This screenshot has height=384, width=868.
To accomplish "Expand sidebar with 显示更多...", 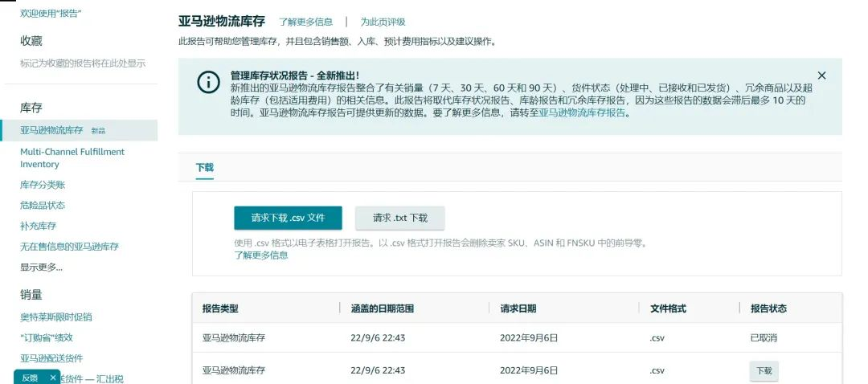I will pos(41,268).
